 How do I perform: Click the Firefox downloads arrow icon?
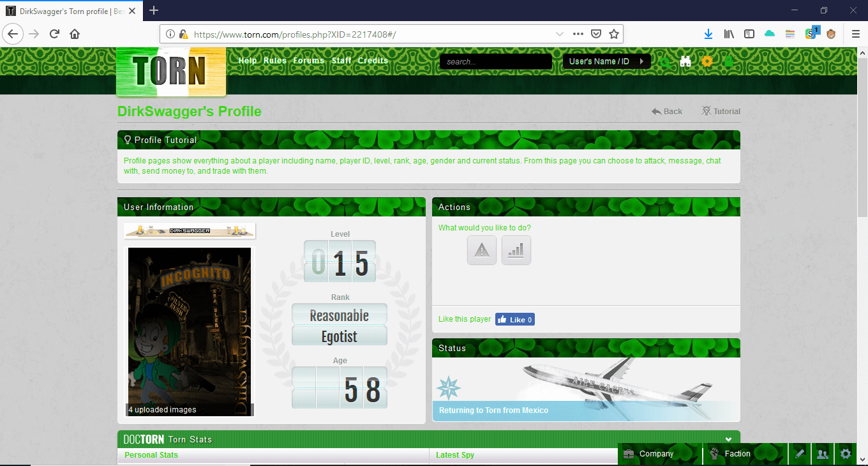(x=708, y=34)
